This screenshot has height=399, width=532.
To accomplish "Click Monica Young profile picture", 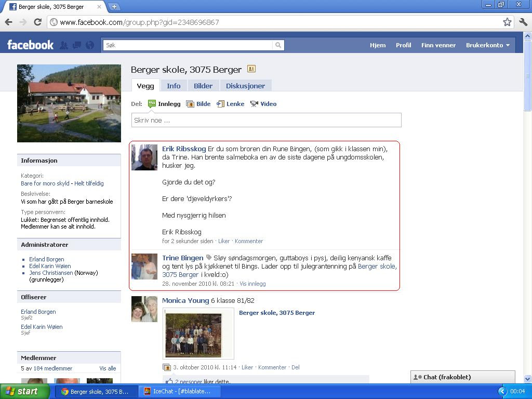I will click(x=144, y=309).
